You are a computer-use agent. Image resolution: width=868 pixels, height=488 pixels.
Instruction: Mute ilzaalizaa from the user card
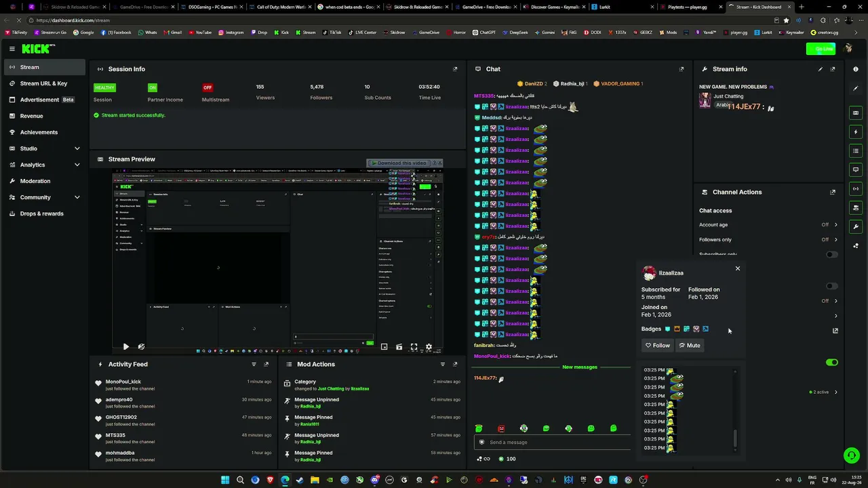tap(690, 346)
